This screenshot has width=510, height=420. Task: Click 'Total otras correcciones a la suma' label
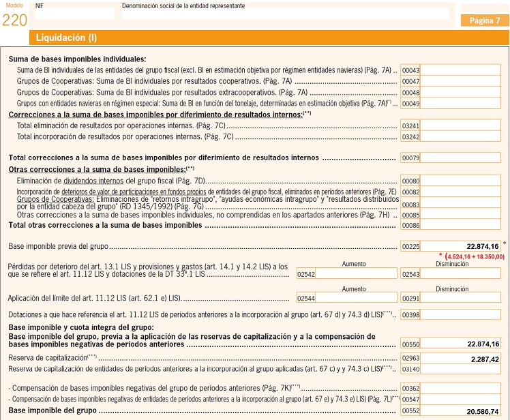pos(106,225)
